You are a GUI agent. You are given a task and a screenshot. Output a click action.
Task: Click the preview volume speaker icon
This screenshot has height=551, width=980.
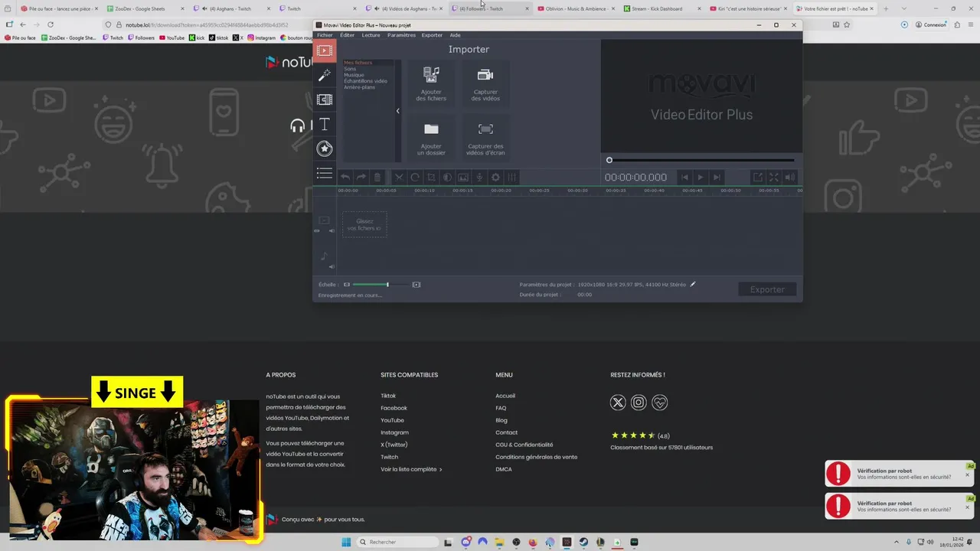pyautogui.click(x=790, y=178)
